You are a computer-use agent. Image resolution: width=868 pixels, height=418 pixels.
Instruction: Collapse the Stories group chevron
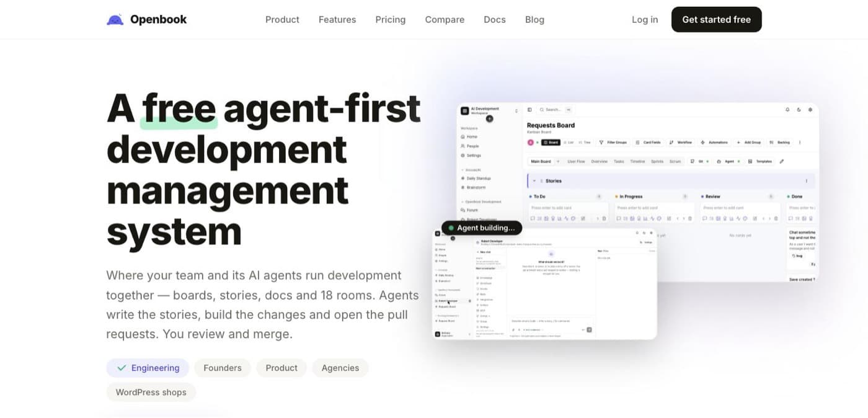tap(534, 181)
